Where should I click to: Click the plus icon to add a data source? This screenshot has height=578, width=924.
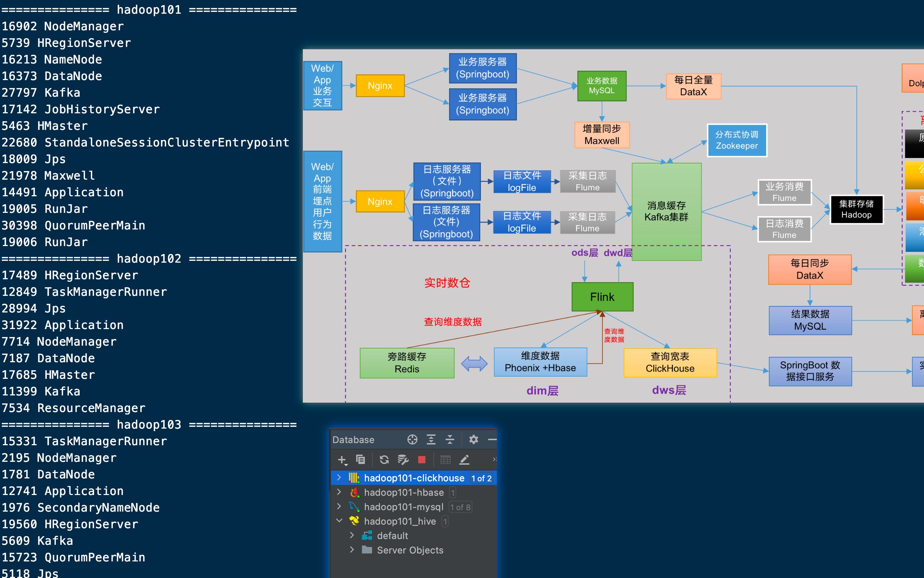tap(342, 460)
